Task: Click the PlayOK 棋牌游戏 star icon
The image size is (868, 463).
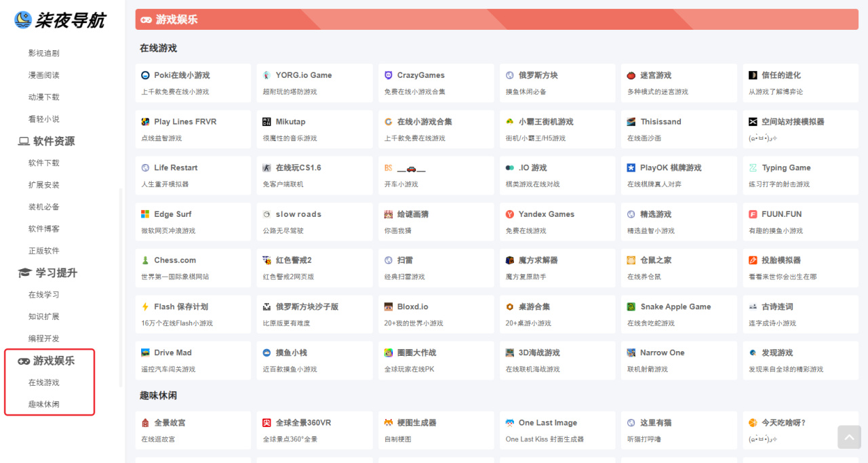Action: 631,168
